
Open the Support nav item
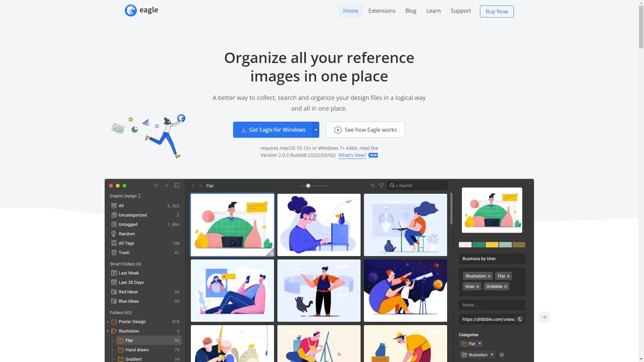461,11
